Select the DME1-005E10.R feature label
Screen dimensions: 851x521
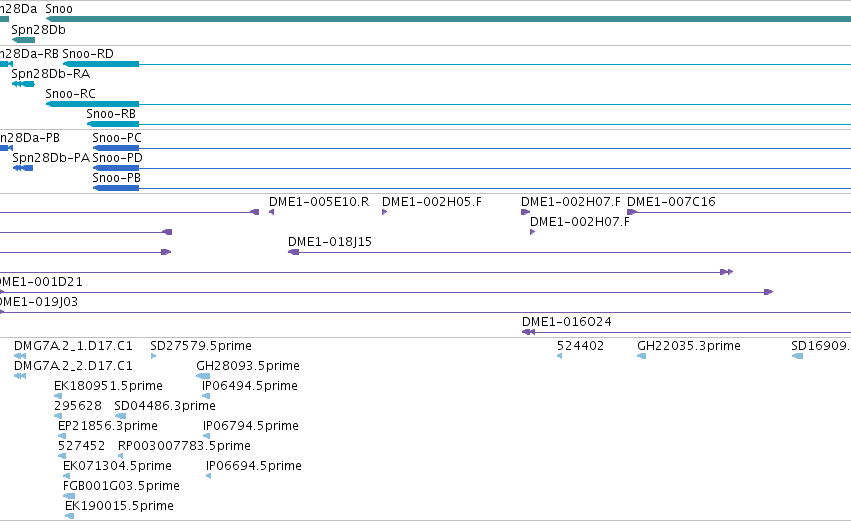(319, 202)
